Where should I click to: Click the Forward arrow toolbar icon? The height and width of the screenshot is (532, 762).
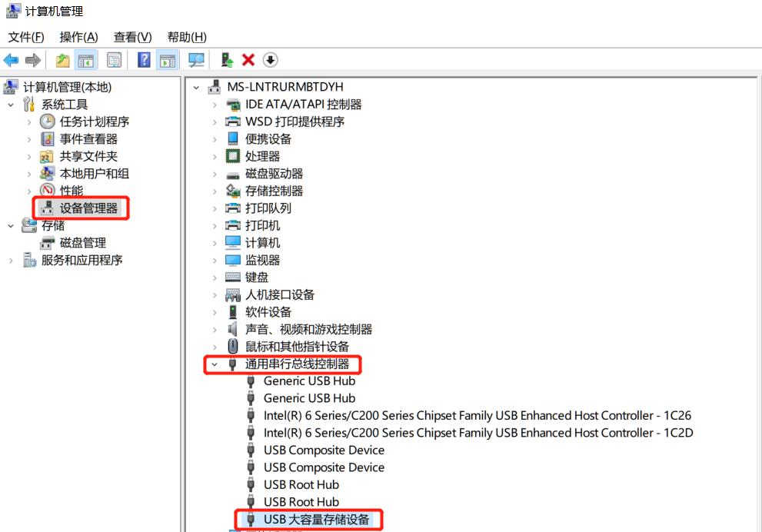click(x=32, y=60)
